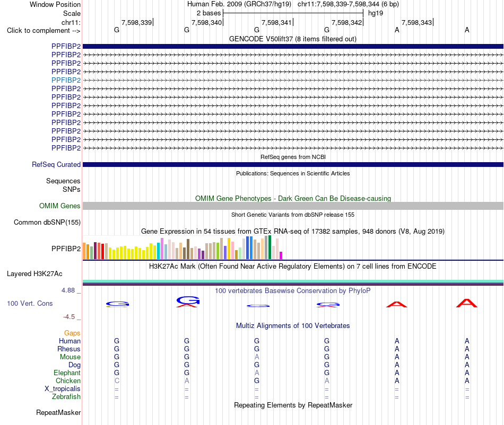Click the 4.88 PhyloP upper scale value
The height and width of the screenshot is (425, 504).
pos(68,290)
